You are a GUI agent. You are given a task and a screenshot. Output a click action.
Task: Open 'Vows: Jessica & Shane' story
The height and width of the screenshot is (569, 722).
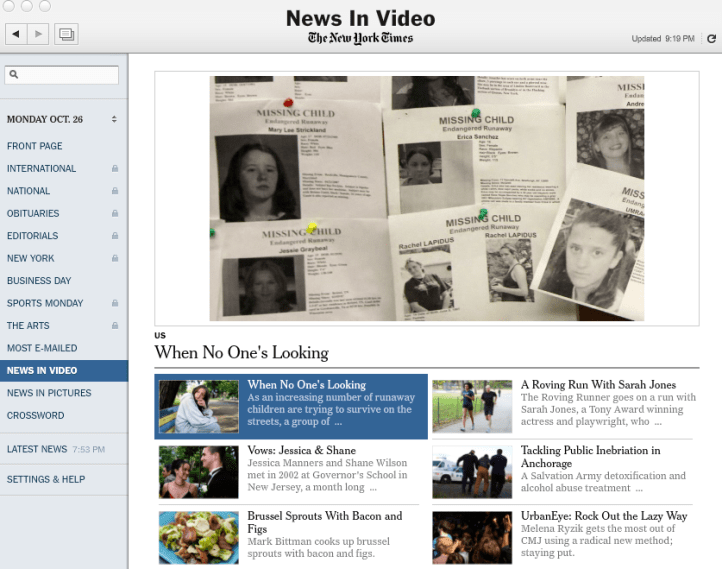point(302,450)
